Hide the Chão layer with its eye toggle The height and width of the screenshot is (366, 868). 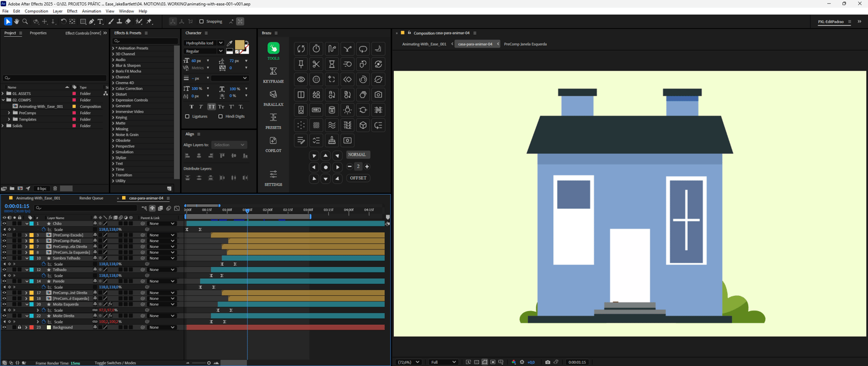[x=4, y=223]
